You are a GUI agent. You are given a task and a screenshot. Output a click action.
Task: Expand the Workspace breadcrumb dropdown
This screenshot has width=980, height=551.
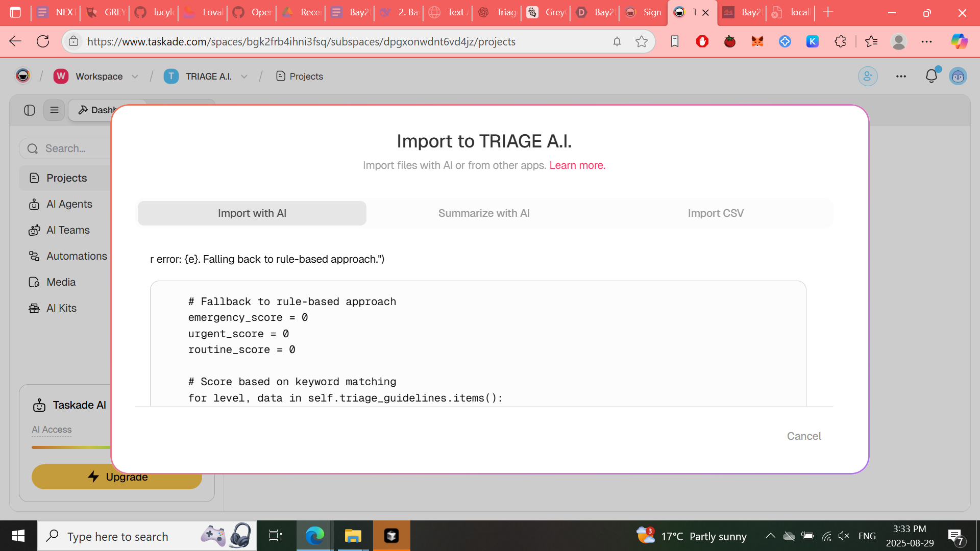click(134, 76)
